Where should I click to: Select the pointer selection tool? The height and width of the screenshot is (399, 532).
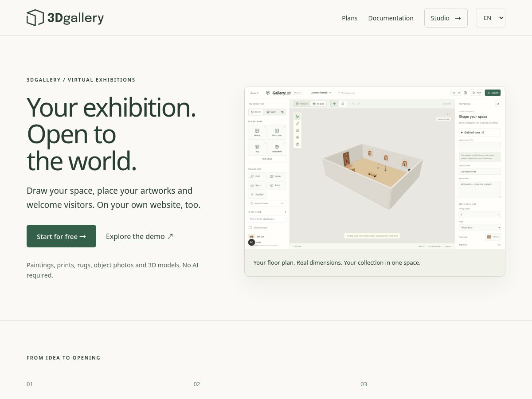pyautogui.click(x=297, y=117)
